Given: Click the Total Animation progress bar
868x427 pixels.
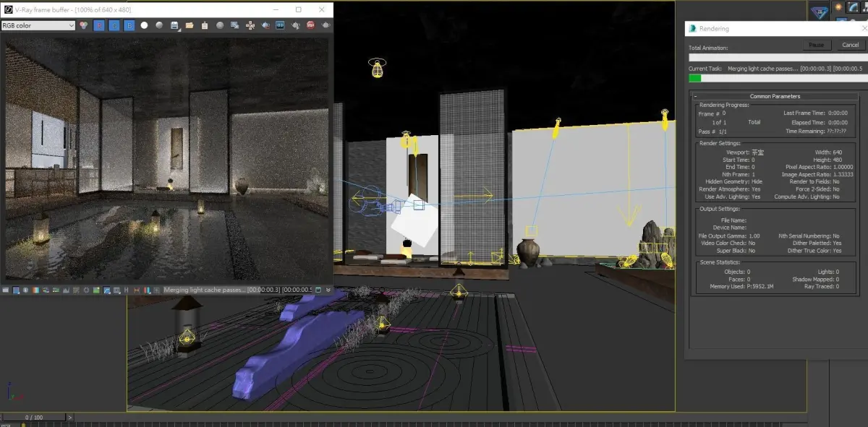Looking at the screenshot, I should (778, 57).
